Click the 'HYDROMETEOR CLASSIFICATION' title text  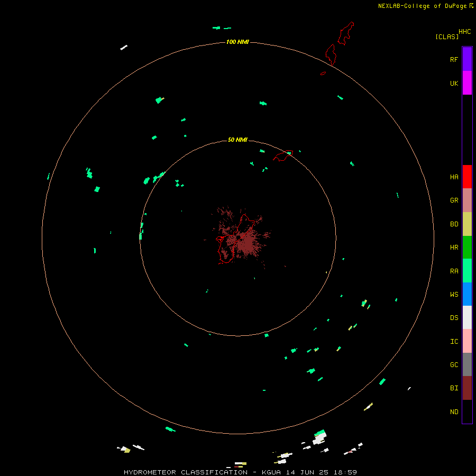[186, 472]
